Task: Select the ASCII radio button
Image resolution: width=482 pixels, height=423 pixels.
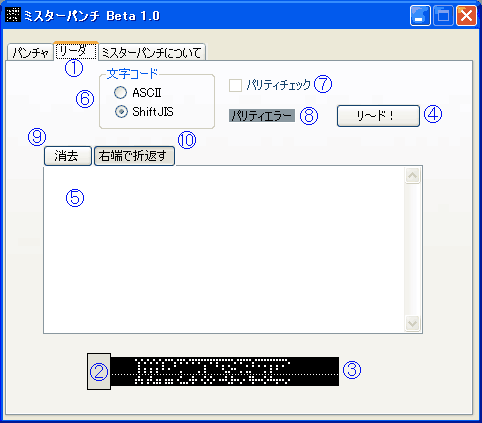Action: click(x=120, y=93)
